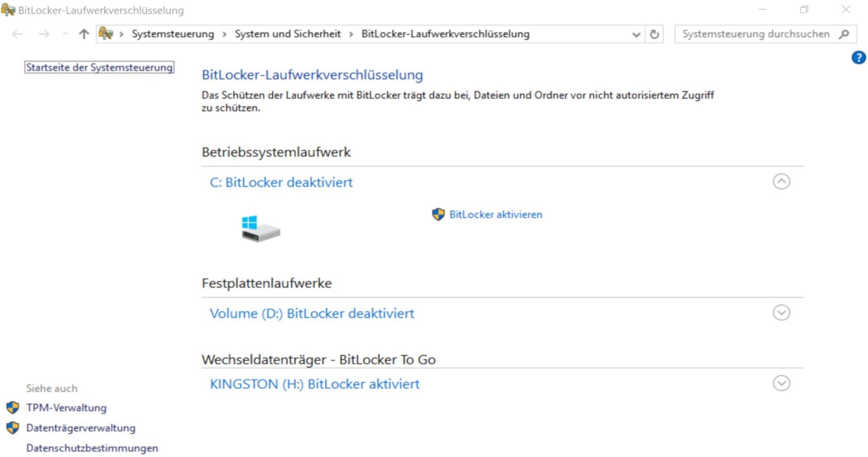The height and width of the screenshot is (457, 868).
Task: Expand the Volume (D:) section chevron
Action: click(782, 313)
